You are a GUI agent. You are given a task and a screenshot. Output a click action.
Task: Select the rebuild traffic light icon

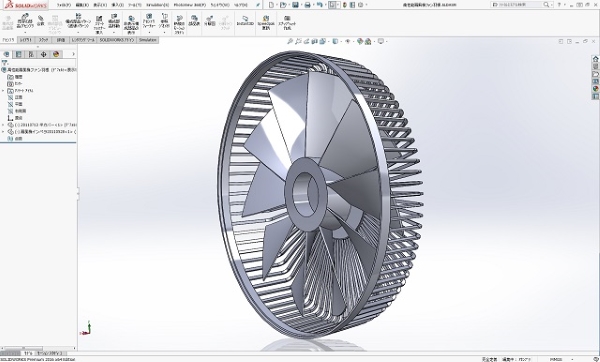346,5
